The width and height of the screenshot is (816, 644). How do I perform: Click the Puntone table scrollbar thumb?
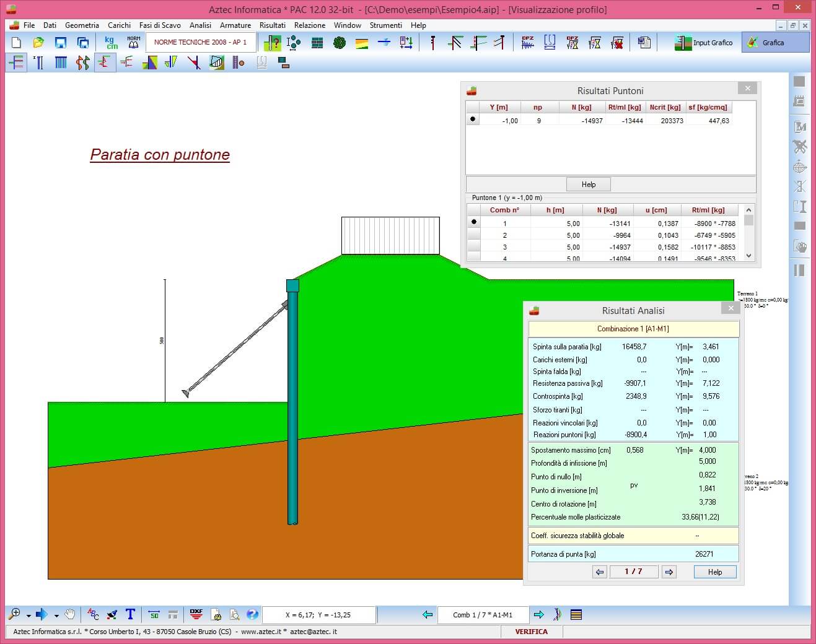click(x=748, y=220)
